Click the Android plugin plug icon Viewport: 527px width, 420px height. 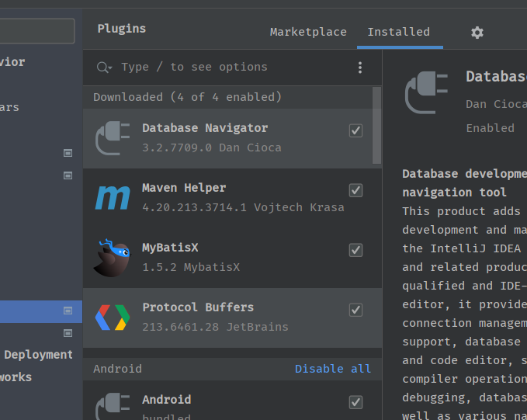click(x=113, y=406)
